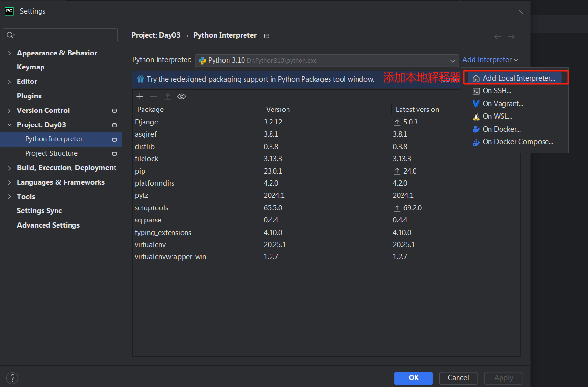Click the upgrade arrow beside setuptools 69.2.0
Viewport: 588px width, 387px height.
pyautogui.click(x=397, y=208)
